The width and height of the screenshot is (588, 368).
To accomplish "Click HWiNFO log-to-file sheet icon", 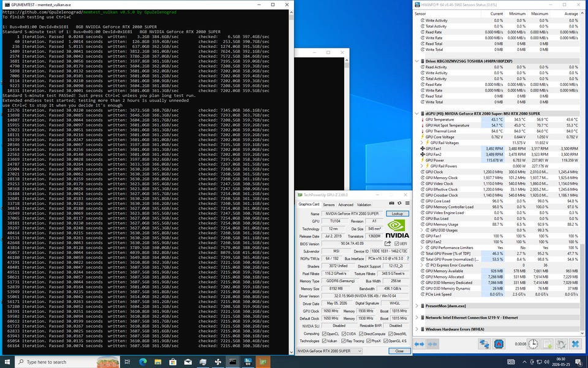I will [547, 343].
